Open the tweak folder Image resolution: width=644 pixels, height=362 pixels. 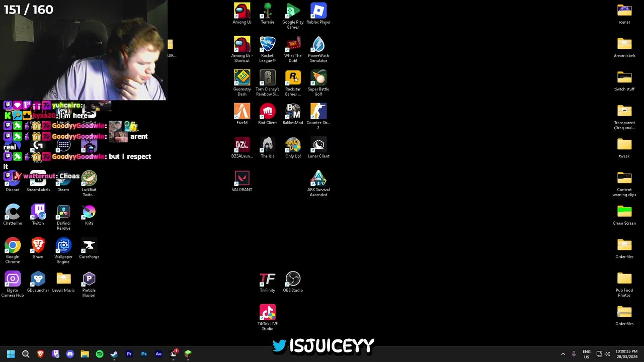(x=624, y=148)
